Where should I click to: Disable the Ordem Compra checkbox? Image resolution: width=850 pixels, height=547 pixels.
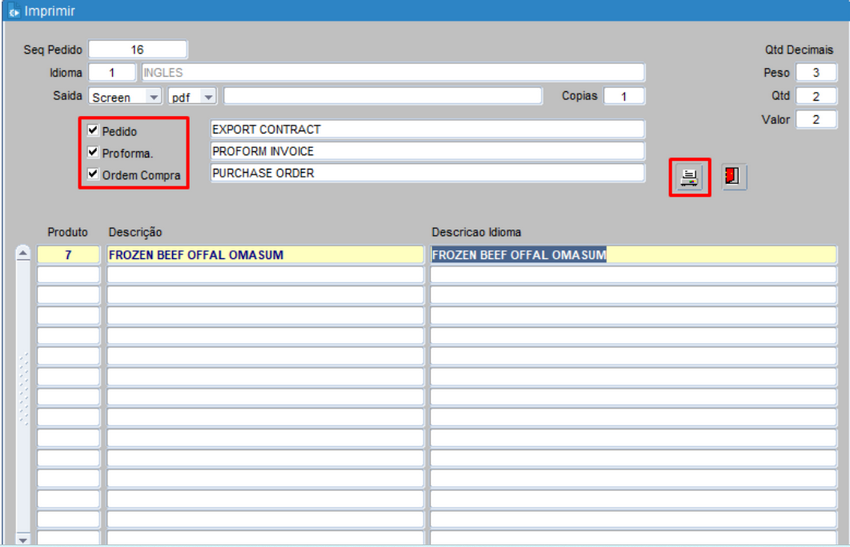93,175
